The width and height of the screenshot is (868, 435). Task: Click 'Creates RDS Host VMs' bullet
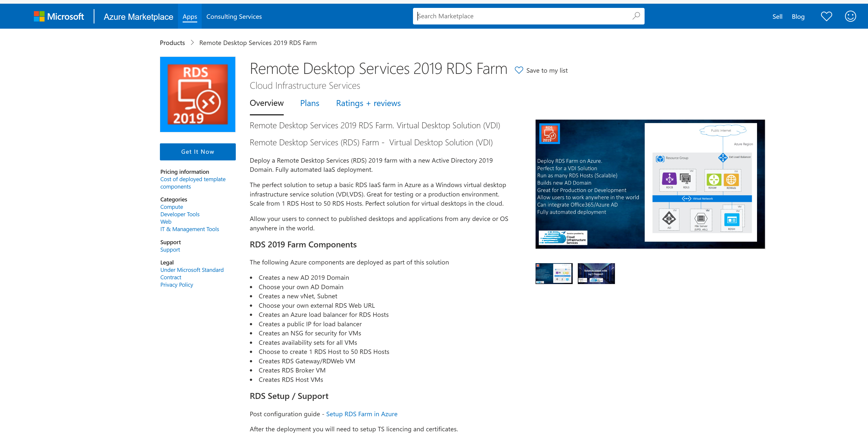[290, 379]
